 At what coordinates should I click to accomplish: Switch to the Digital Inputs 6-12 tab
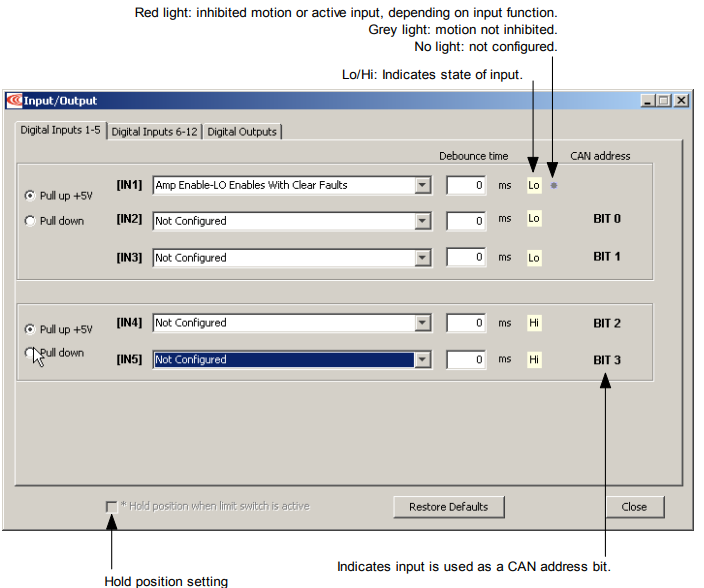(x=154, y=132)
